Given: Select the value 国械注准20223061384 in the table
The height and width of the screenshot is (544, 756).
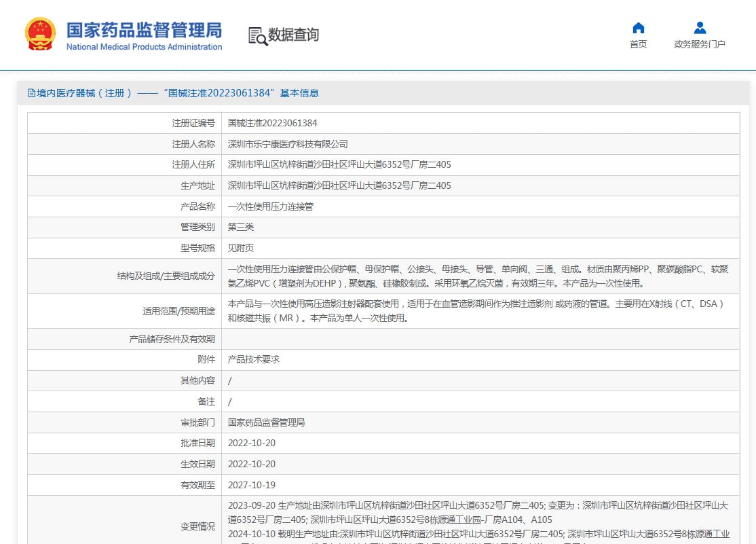Looking at the screenshot, I should pyautogui.click(x=272, y=123).
